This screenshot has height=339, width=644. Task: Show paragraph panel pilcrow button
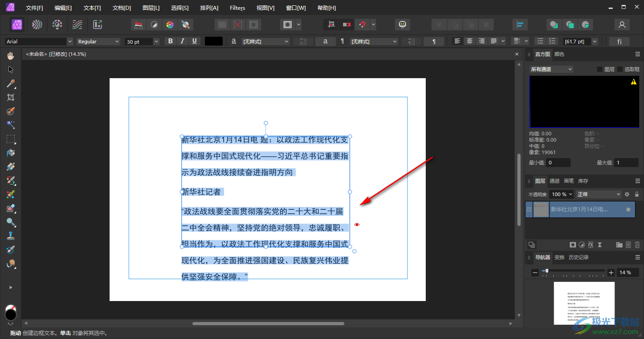coord(434,42)
